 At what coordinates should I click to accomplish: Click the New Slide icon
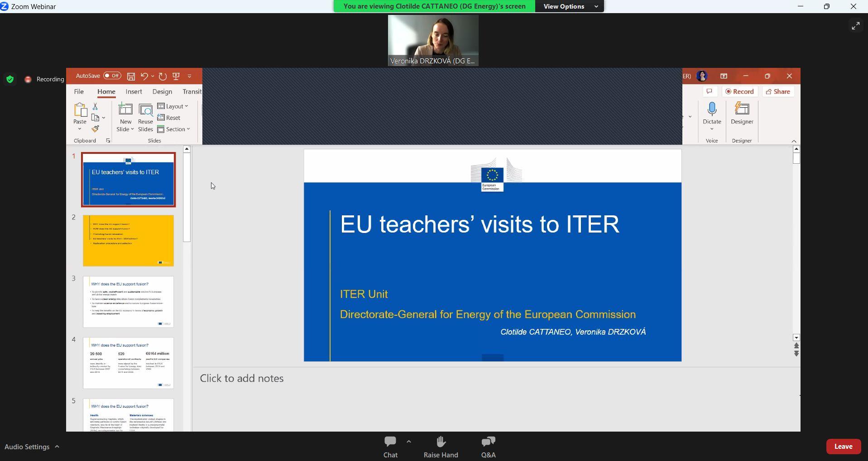(x=125, y=110)
